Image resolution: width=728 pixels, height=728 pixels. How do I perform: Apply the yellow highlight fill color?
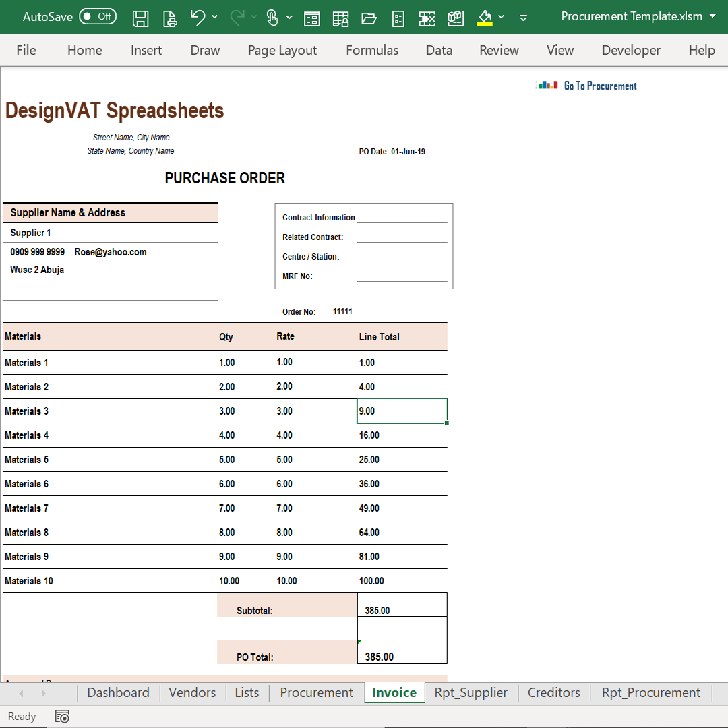click(485, 17)
